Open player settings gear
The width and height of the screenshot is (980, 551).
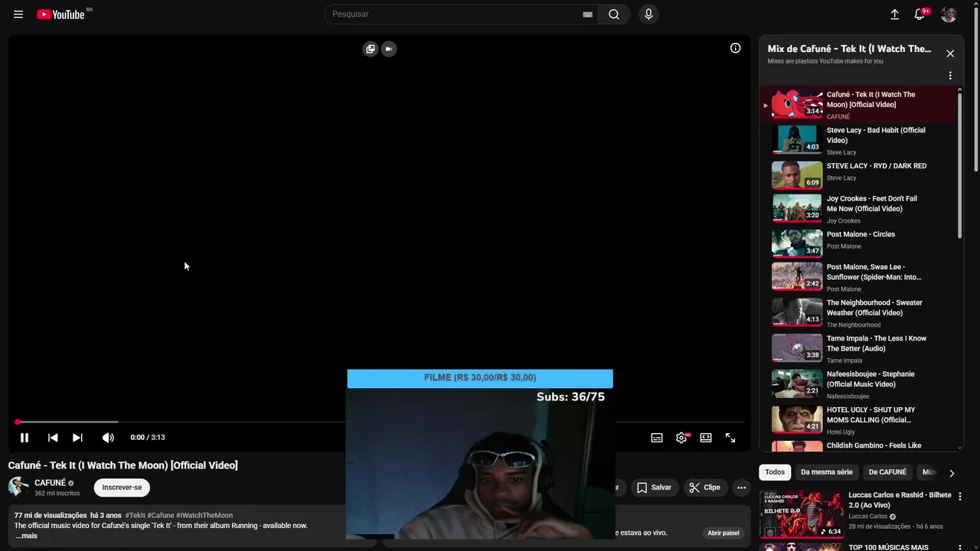coord(681,438)
